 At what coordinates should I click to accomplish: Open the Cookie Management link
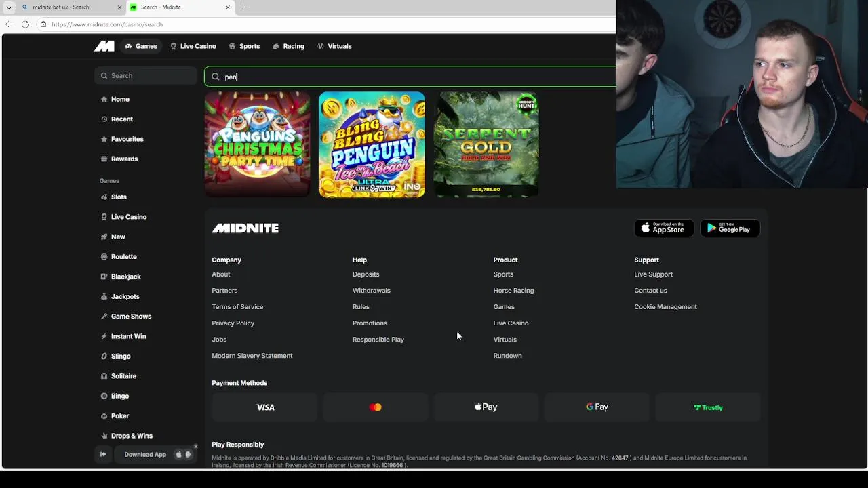665,307
